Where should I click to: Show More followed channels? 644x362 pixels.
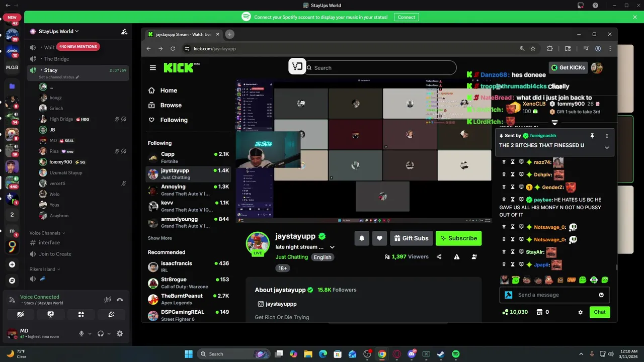tap(159, 238)
